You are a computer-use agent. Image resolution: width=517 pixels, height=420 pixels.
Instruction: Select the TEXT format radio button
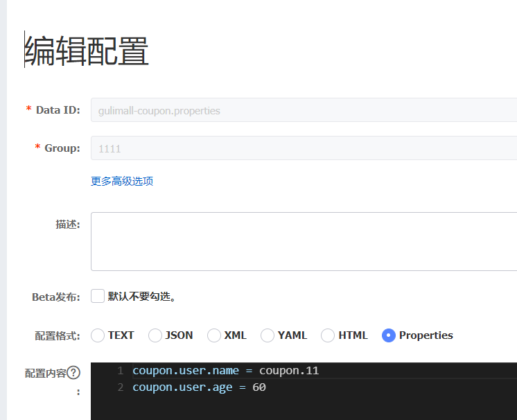[98, 335]
